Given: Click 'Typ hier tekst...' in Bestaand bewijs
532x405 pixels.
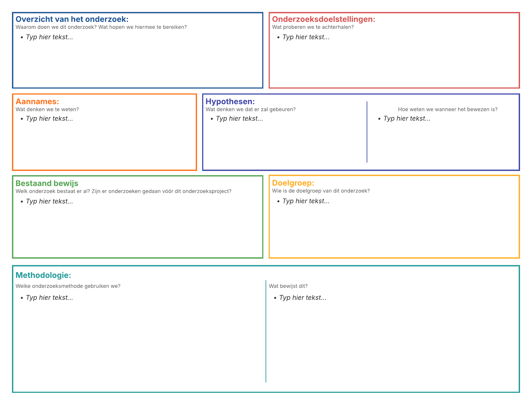Looking at the screenshot, I should tap(49, 201).
